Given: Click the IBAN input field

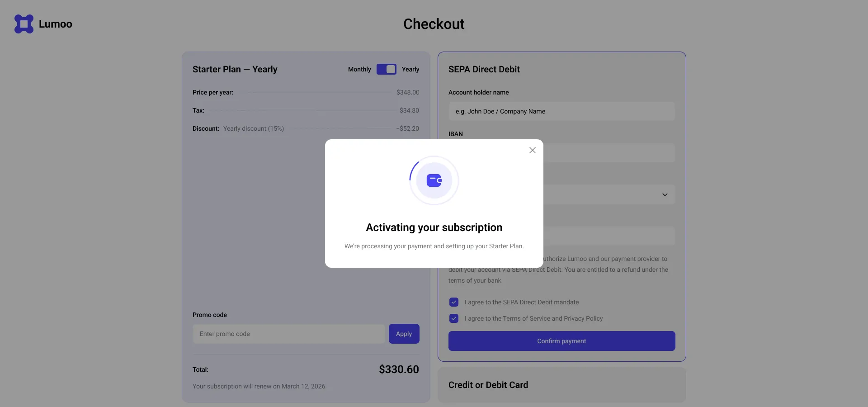Looking at the screenshot, I should tap(609, 153).
